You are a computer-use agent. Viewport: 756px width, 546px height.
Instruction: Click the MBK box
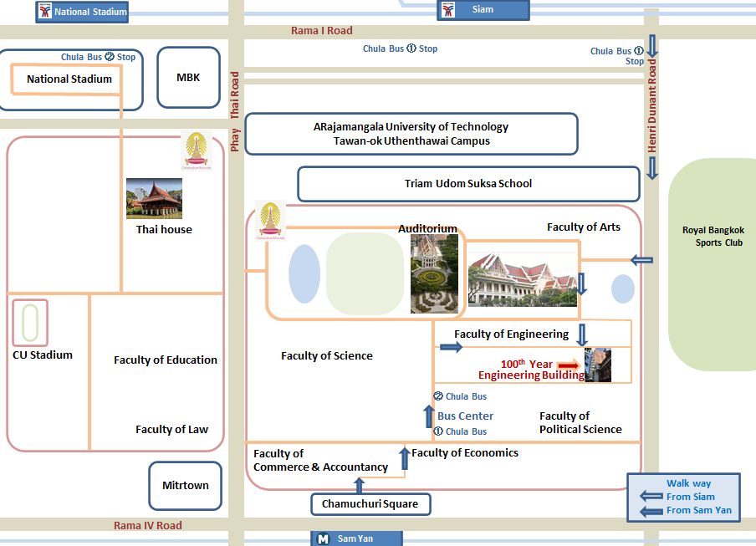[188, 77]
